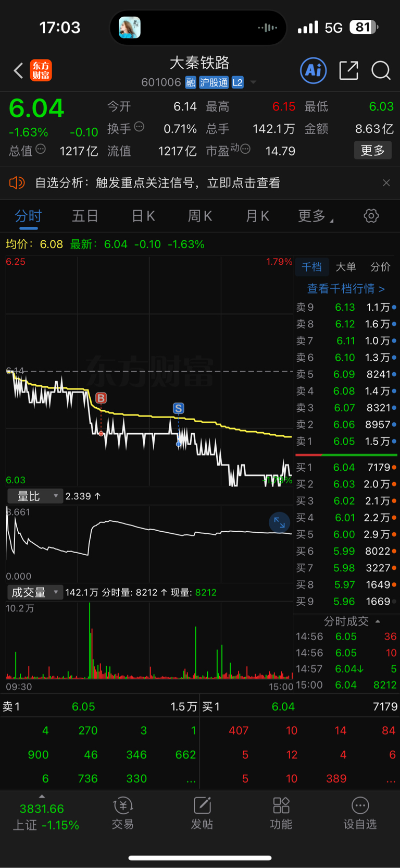Screen dimensions: 400x868
Task: Tap the 融 margin badge
Action: coord(191,82)
